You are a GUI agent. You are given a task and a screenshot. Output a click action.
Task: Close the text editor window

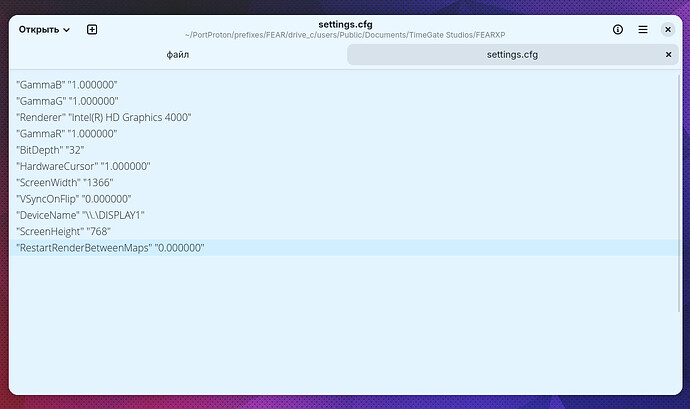pos(668,30)
